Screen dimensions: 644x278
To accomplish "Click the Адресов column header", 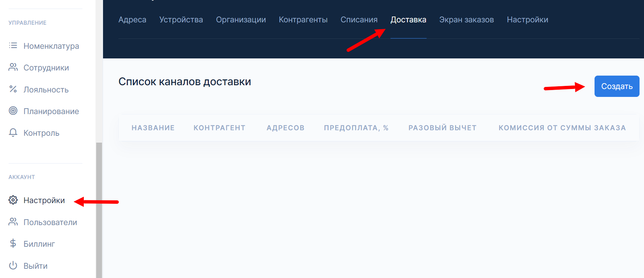I will tap(285, 128).
